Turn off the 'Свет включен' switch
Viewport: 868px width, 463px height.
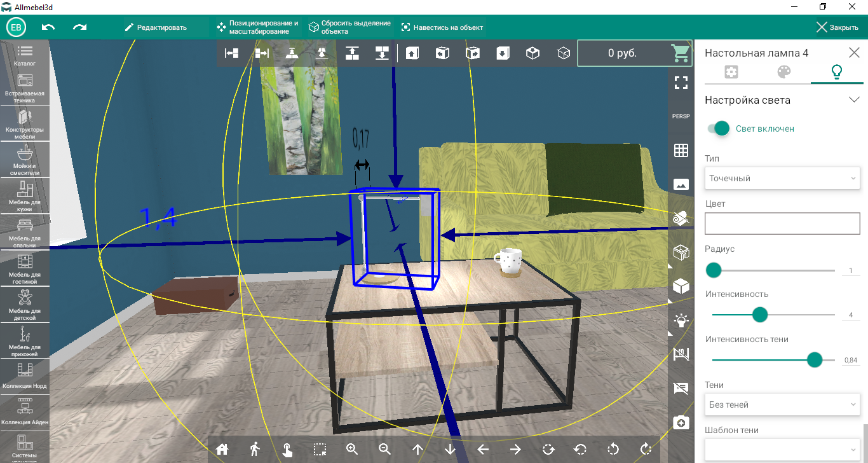(717, 128)
